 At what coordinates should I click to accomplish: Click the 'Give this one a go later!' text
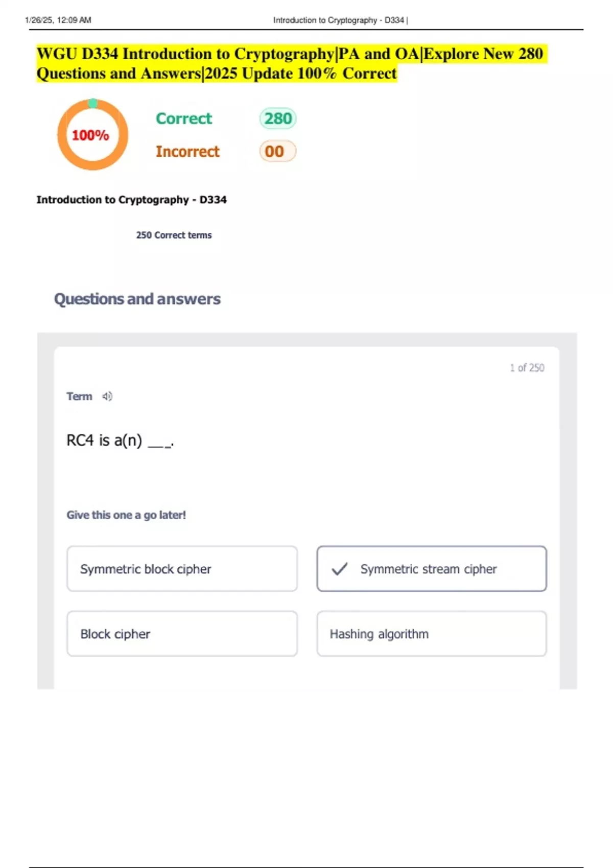pyautogui.click(x=126, y=515)
